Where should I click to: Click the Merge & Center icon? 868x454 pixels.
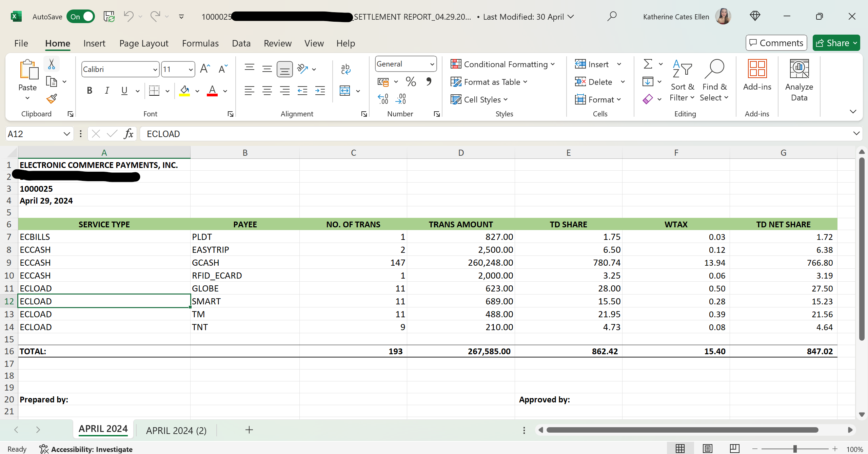click(345, 91)
